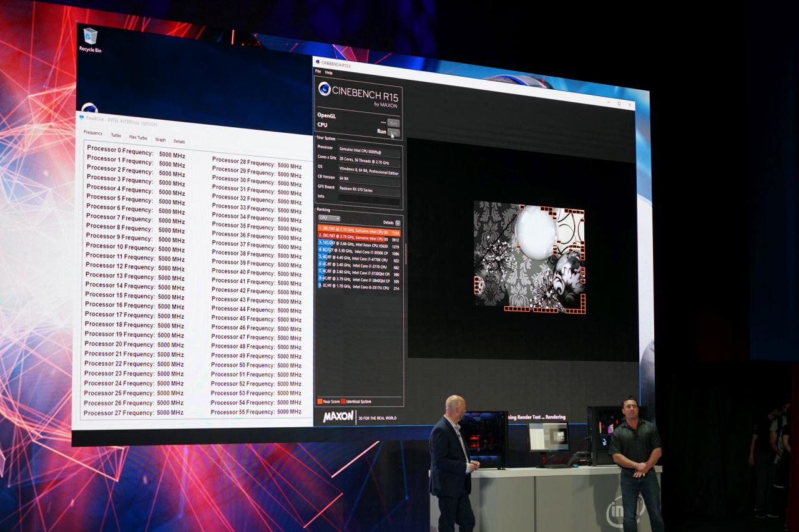Viewport: 799px width, 532px height.
Task: Open the Help menu in Cinebench
Action: click(328, 73)
